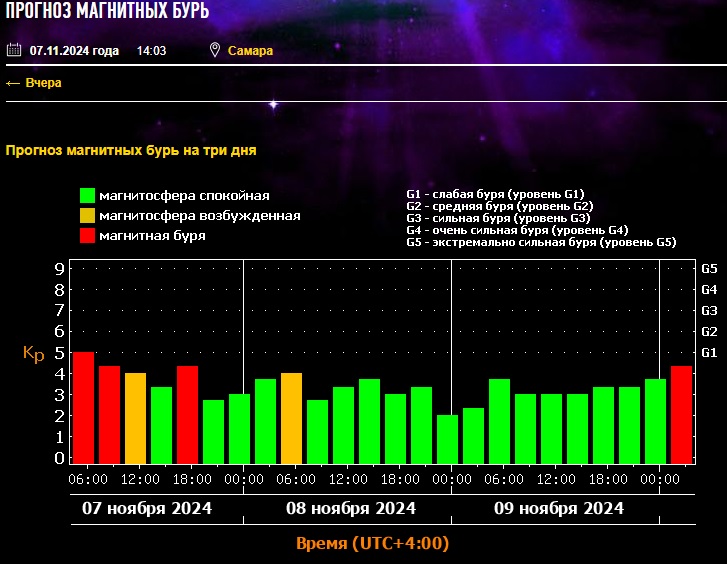Viewport: 727px width, 564px height.
Task: Click the orange Kp axis label
Action: click(34, 355)
